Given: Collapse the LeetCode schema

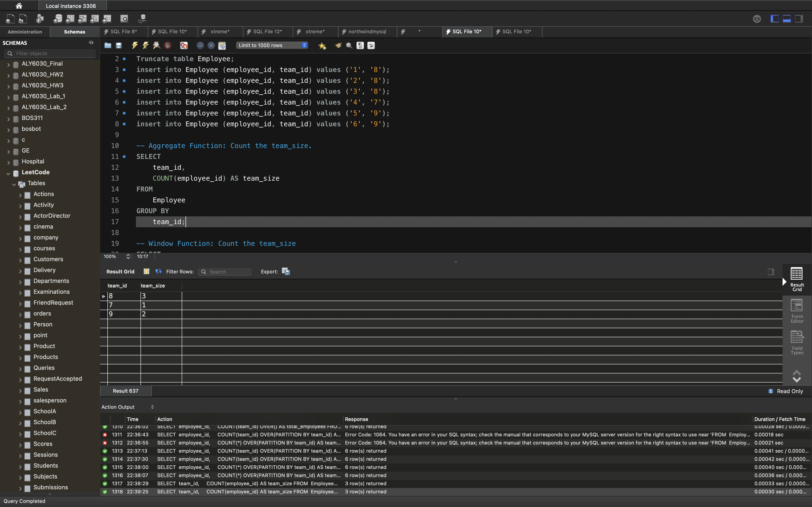Looking at the screenshot, I should 8,173.
